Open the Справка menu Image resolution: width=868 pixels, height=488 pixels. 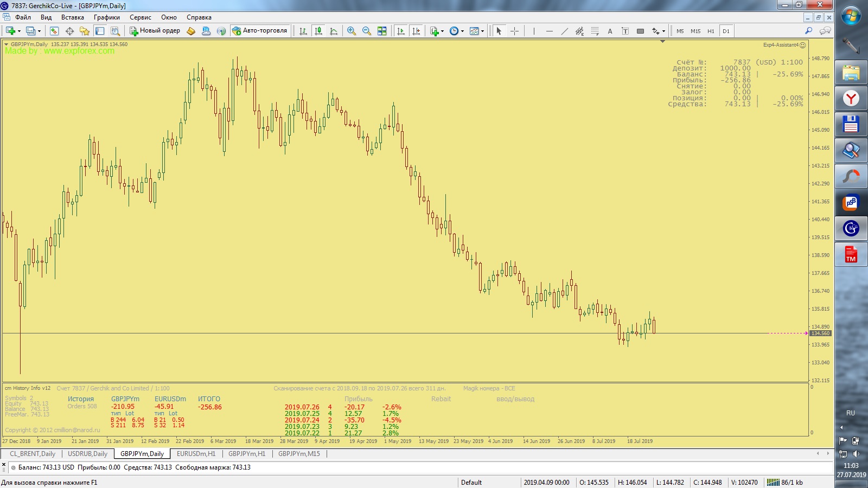click(x=199, y=17)
